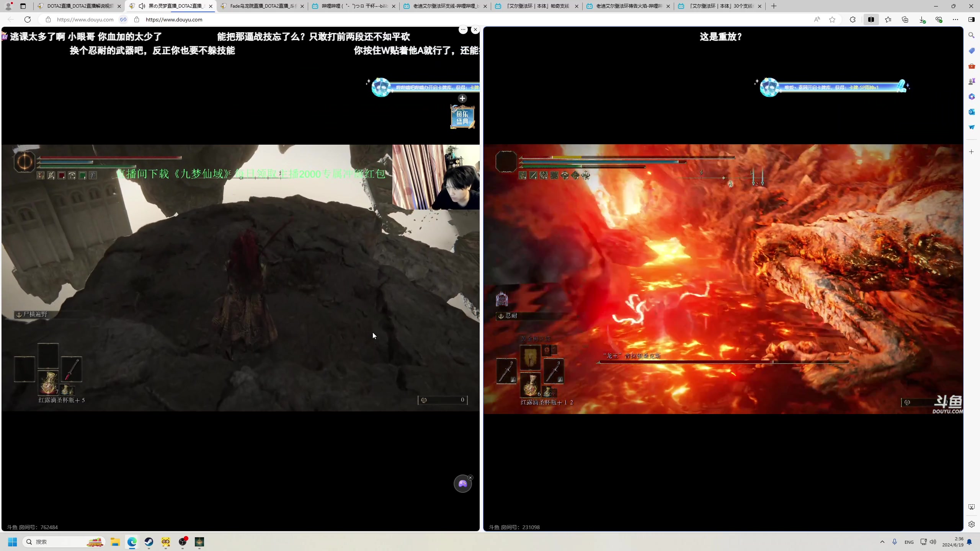This screenshot has width=980, height=551.
Task: View site info via right lock icon
Action: pyautogui.click(x=137, y=20)
